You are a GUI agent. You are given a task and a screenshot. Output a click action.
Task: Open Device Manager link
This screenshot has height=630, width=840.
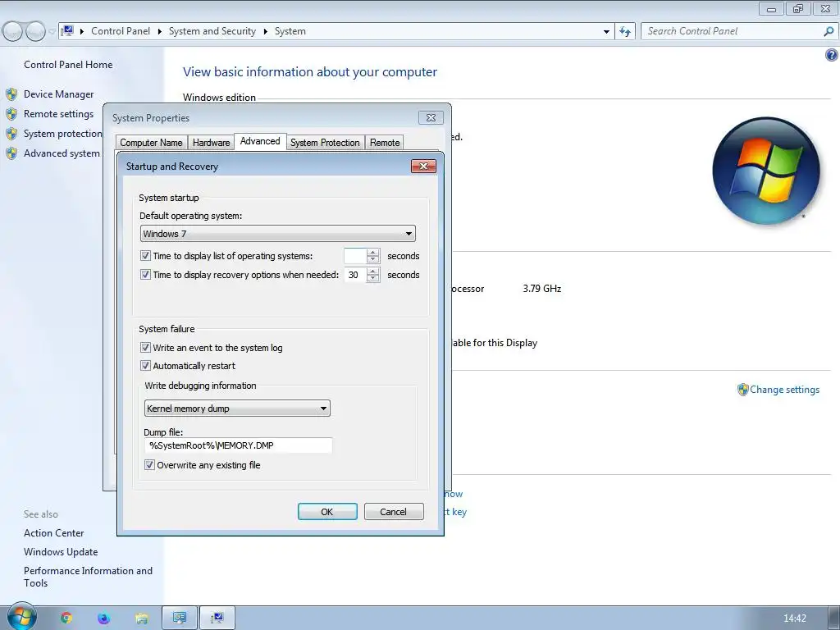point(58,94)
